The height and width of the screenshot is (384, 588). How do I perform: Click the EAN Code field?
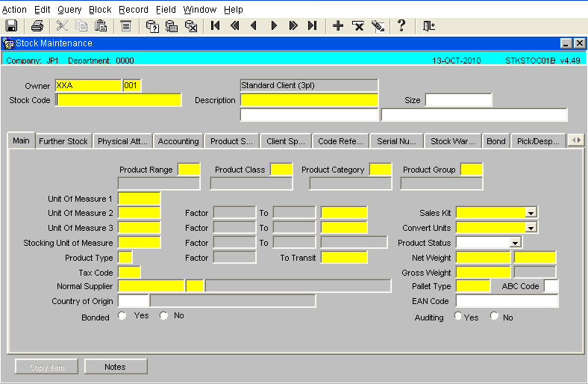507,300
